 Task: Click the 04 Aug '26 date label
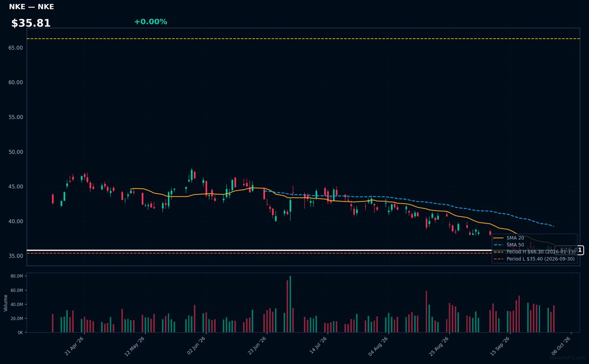click(378, 346)
